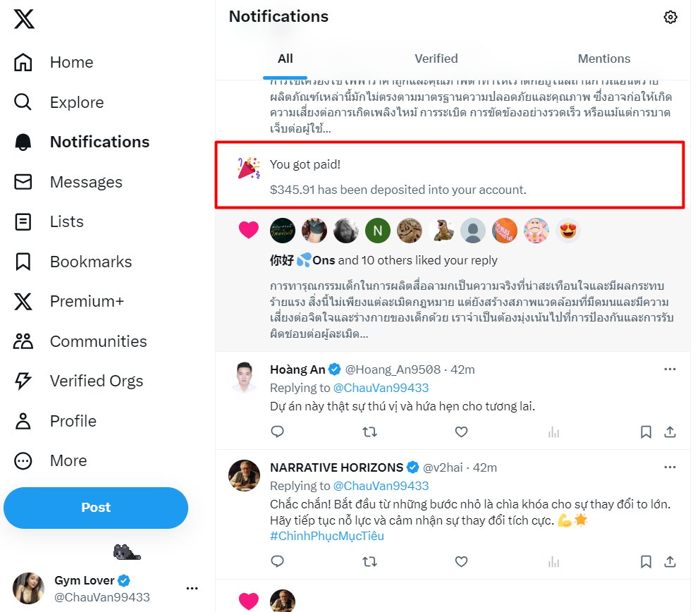View analytics for Hoàng An's post
700x612 pixels.
point(553,432)
